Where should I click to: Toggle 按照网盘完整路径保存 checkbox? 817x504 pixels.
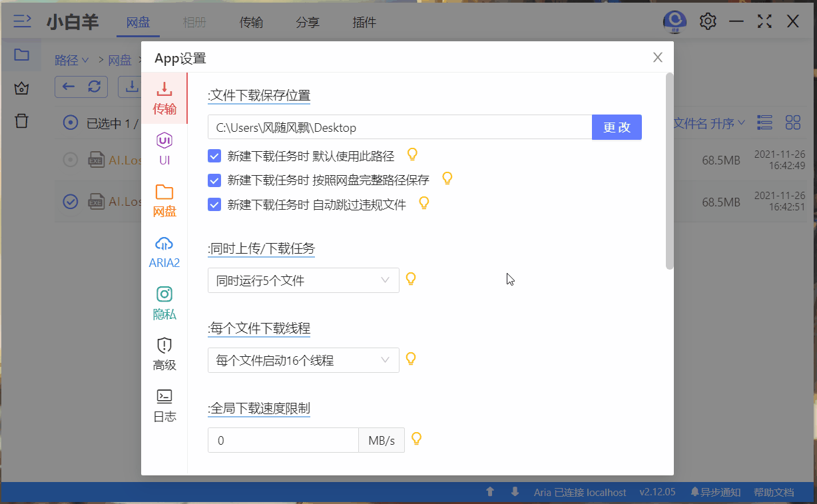pyautogui.click(x=214, y=180)
